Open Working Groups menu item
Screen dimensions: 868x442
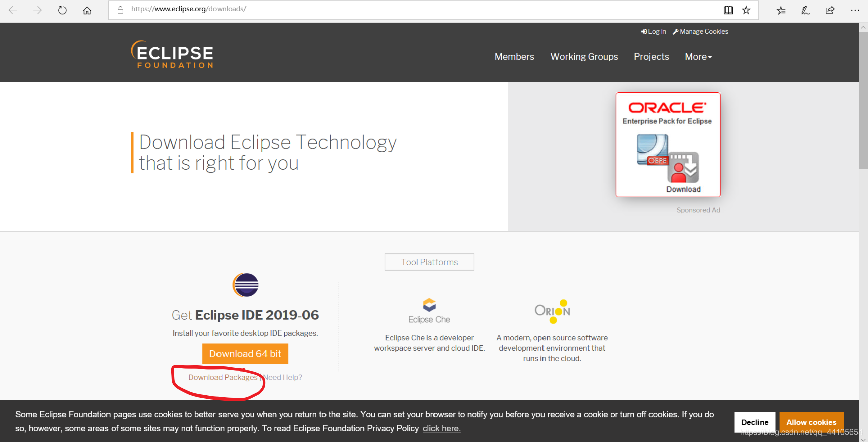[584, 57]
